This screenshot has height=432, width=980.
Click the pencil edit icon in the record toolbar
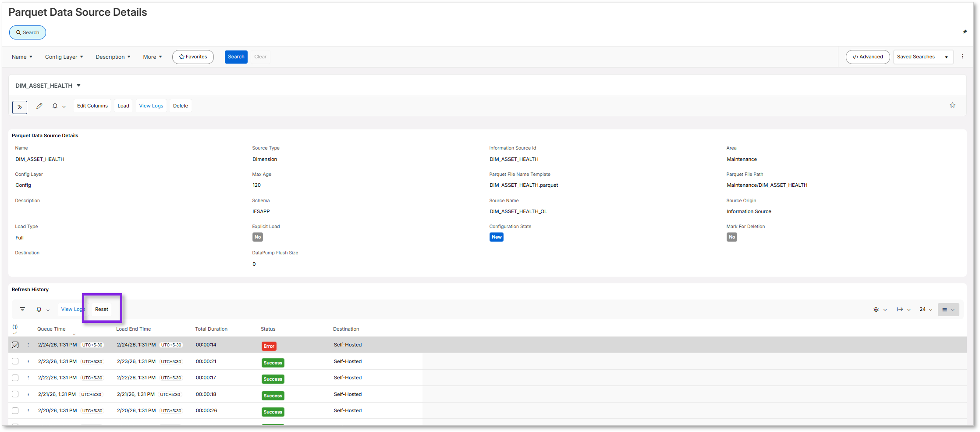[39, 106]
